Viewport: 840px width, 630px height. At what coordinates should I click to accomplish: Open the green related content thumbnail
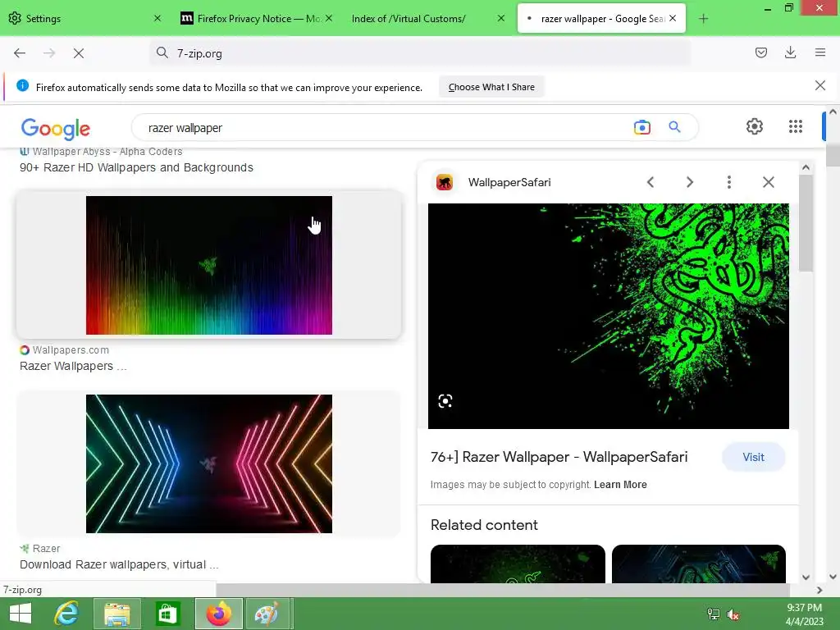(518, 564)
